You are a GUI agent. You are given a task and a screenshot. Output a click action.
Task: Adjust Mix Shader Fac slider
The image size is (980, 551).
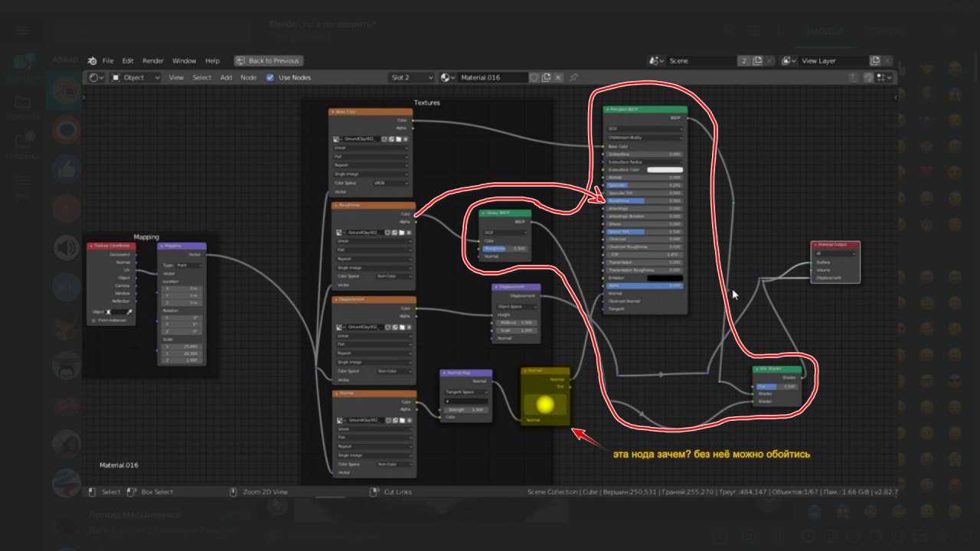click(776, 386)
